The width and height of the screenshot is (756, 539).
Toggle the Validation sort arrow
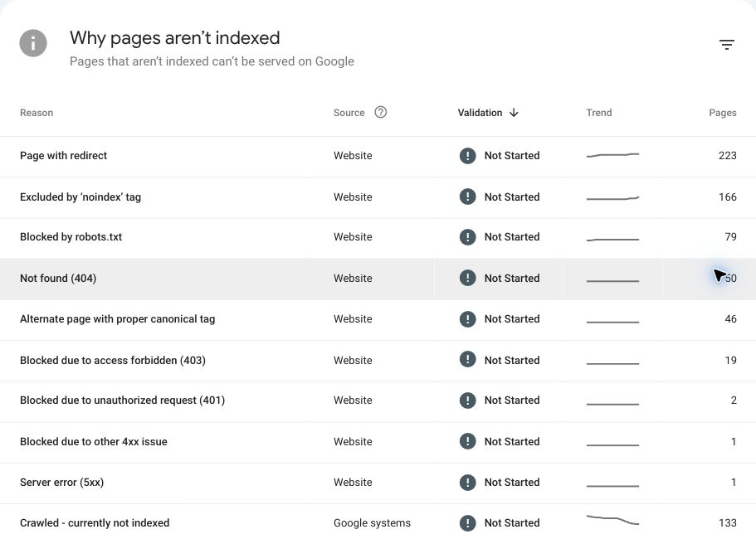[x=514, y=112]
